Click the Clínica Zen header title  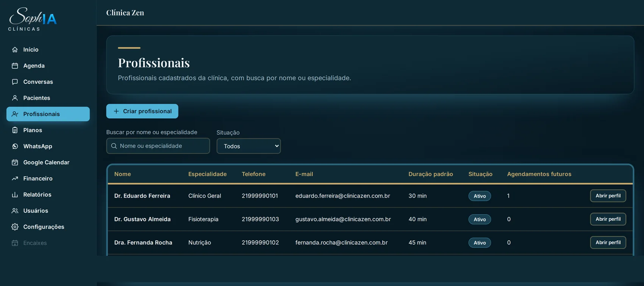(x=125, y=13)
